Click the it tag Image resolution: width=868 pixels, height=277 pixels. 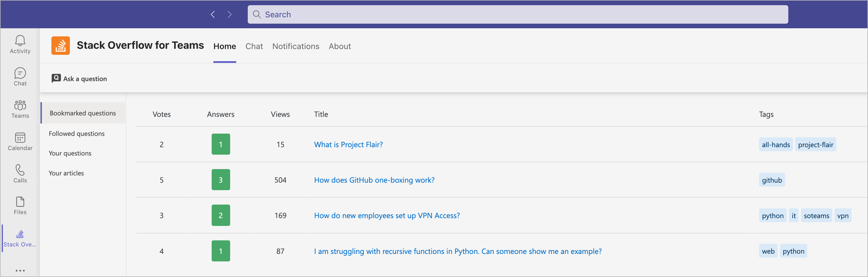click(794, 216)
